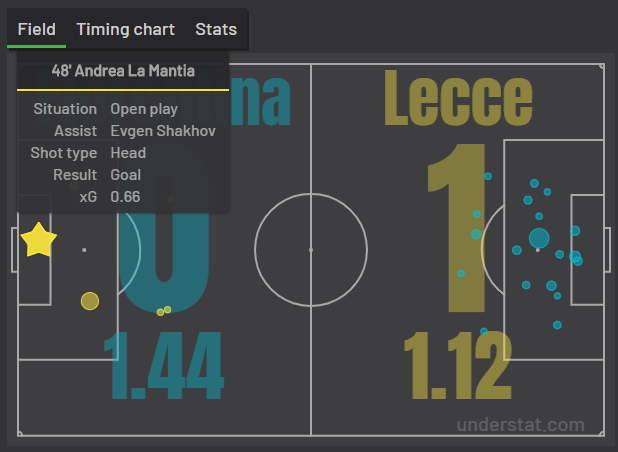
Task: Click the topmost cyan shot dot outside the box
Action: [x=488, y=176]
